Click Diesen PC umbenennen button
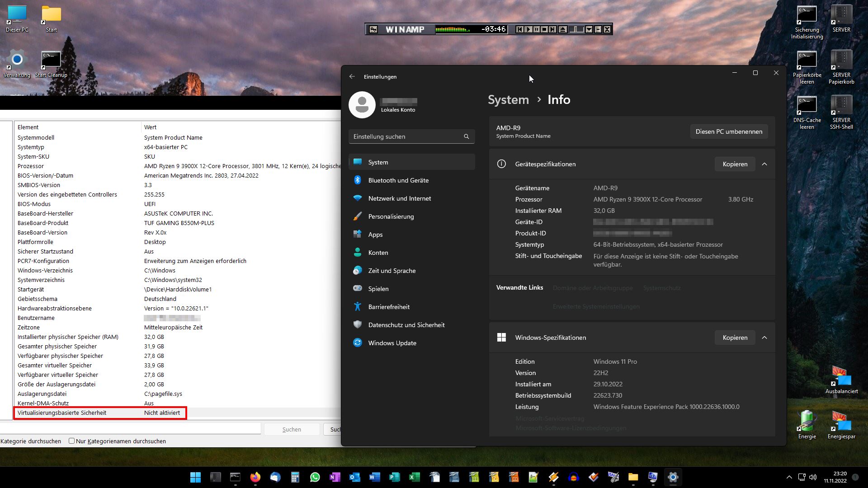This screenshot has width=868, height=488. 728,131
